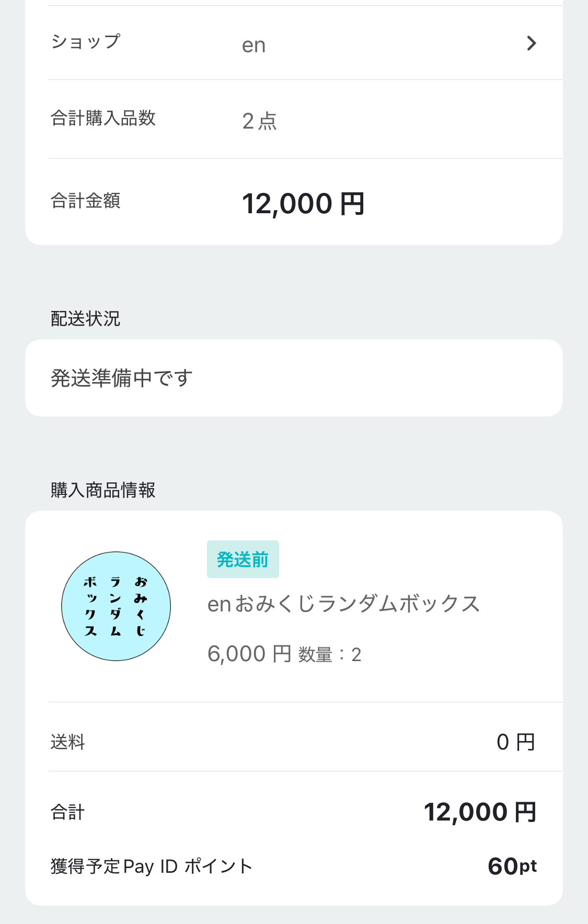Click the 配送状況 section heading
Screen dimensions: 588x924
(x=86, y=318)
